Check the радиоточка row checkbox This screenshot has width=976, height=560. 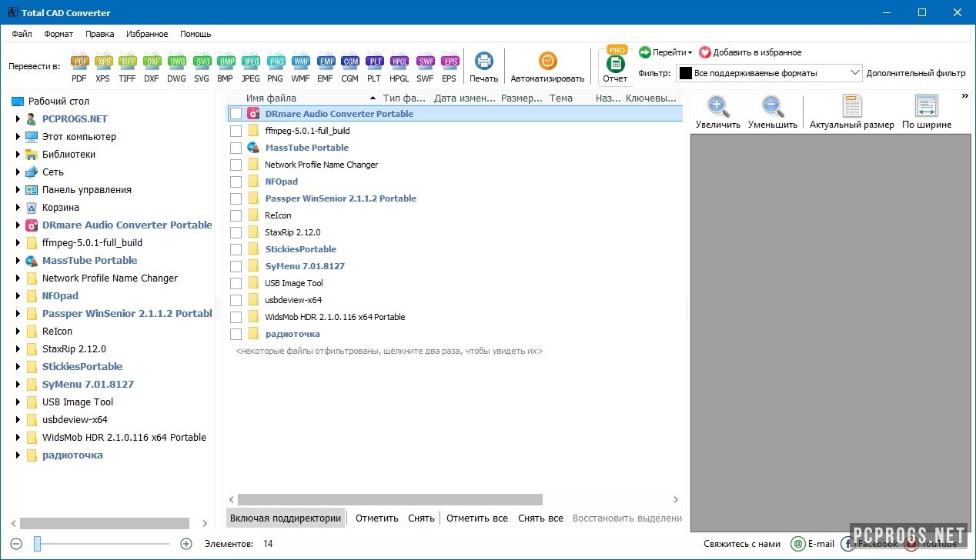tap(236, 334)
